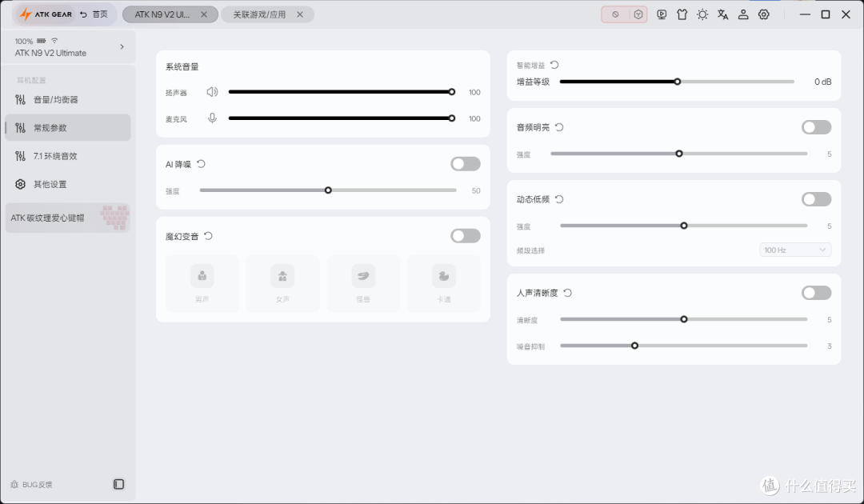Screen dimensions: 864x504
Task: Switch theme with the sun icon
Action: click(x=702, y=15)
